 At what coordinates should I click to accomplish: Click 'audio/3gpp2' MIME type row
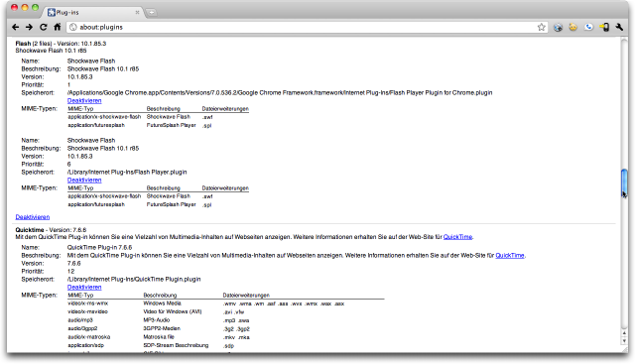point(82,328)
